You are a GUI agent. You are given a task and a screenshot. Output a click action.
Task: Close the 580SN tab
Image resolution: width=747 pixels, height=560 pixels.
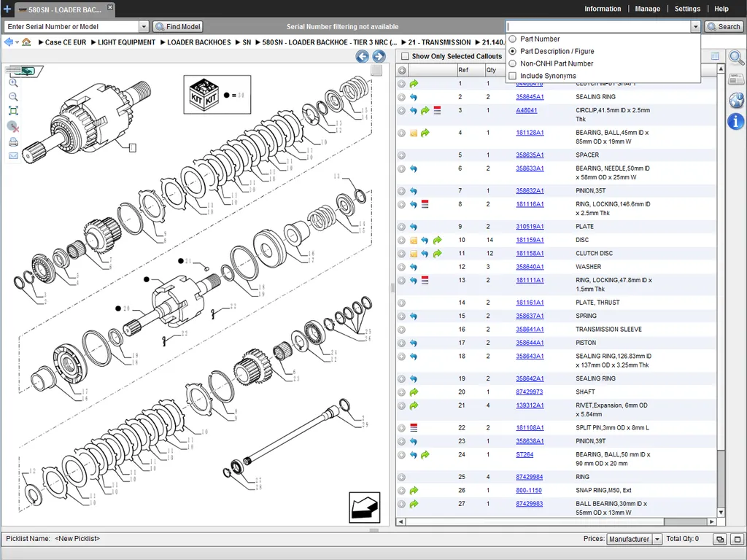110,7
